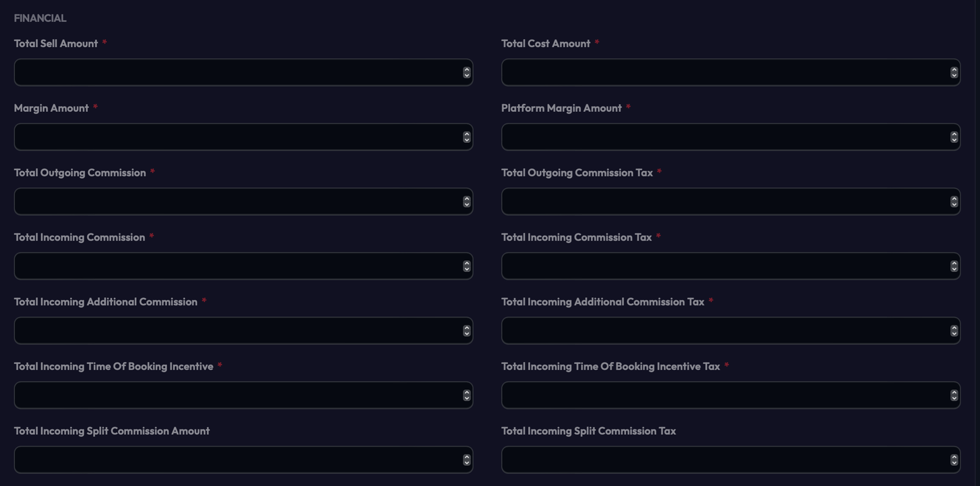Screen dimensions: 980x486
Task: Use the stepper on Total Cost Amount
Action: coord(954,73)
